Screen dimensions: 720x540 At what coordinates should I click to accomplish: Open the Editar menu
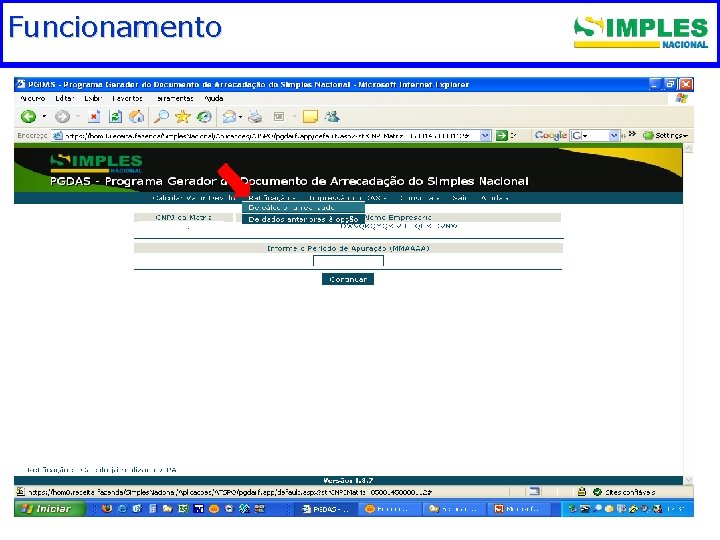point(65,98)
